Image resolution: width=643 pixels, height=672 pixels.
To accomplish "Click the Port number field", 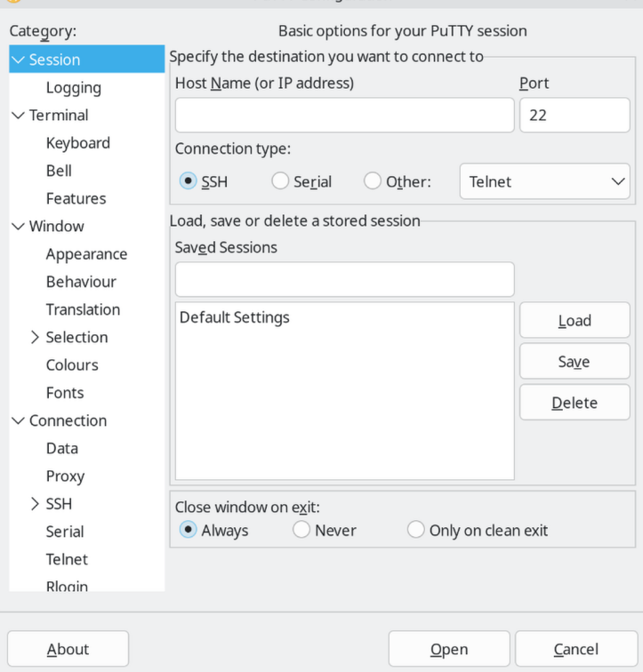I will [574, 116].
